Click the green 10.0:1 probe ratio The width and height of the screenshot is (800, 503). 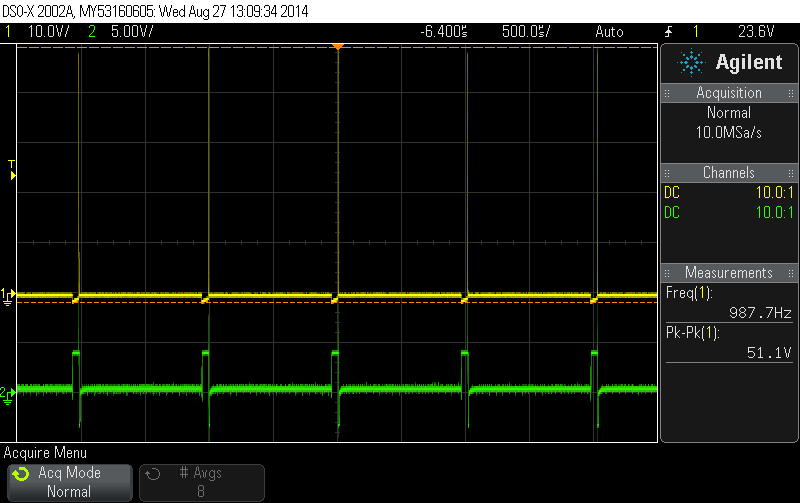(x=774, y=212)
